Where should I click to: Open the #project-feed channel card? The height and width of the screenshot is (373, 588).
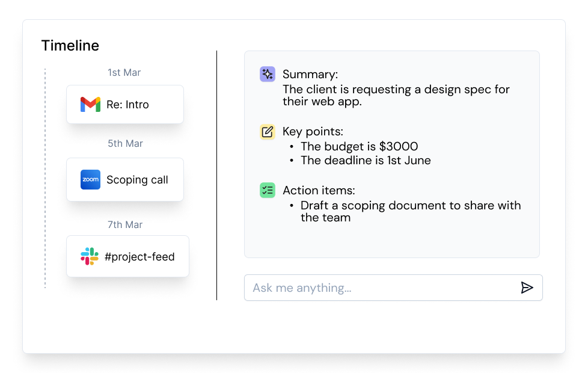127,256
